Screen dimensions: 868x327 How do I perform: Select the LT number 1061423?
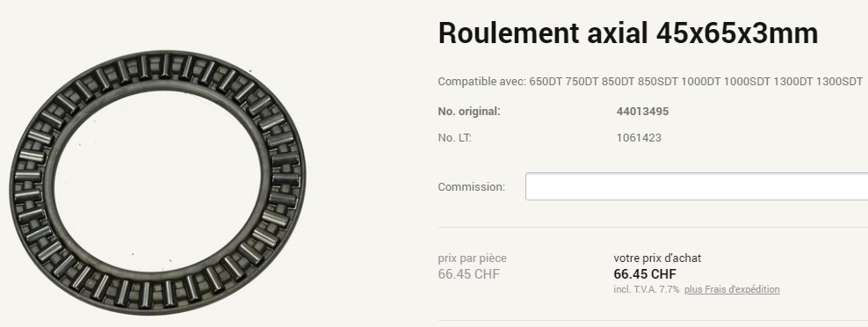[639, 138]
